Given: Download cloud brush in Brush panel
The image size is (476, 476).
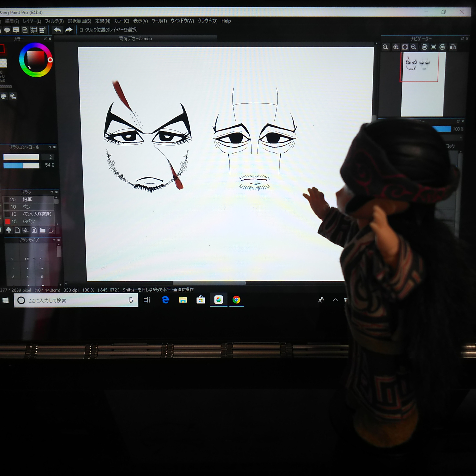Looking at the screenshot, I should [9, 230].
